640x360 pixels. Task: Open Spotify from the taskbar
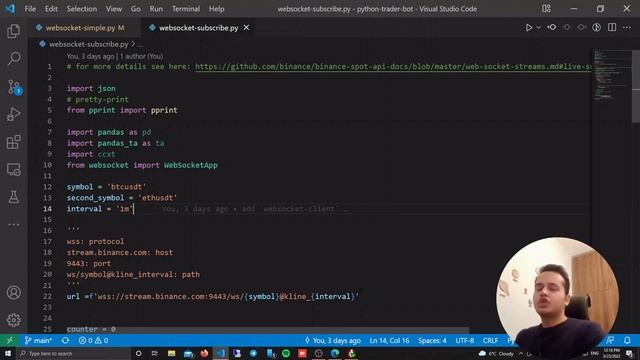[x=286, y=353]
